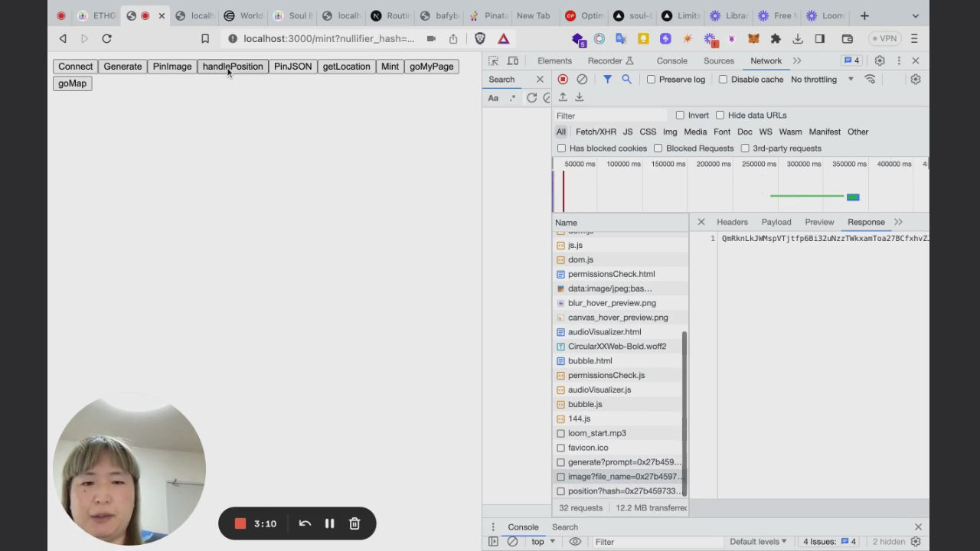This screenshot has height=551, width=980.
Task: Toggle regular expression in search
Action: pos(513,97)
